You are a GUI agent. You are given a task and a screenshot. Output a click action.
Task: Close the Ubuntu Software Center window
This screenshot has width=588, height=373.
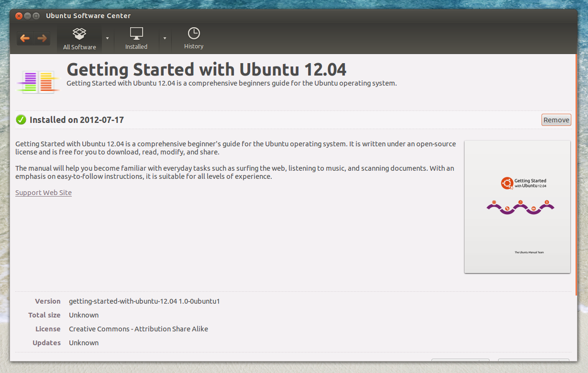pos(19,16)
